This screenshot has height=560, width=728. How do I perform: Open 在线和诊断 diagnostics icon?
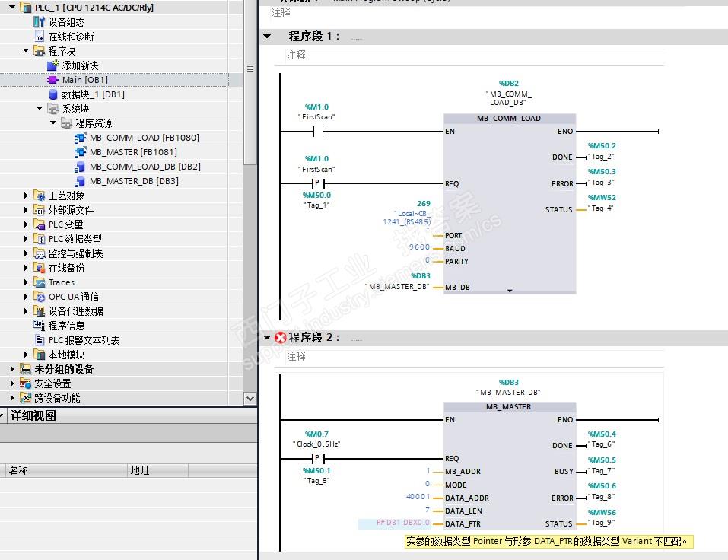39,37
